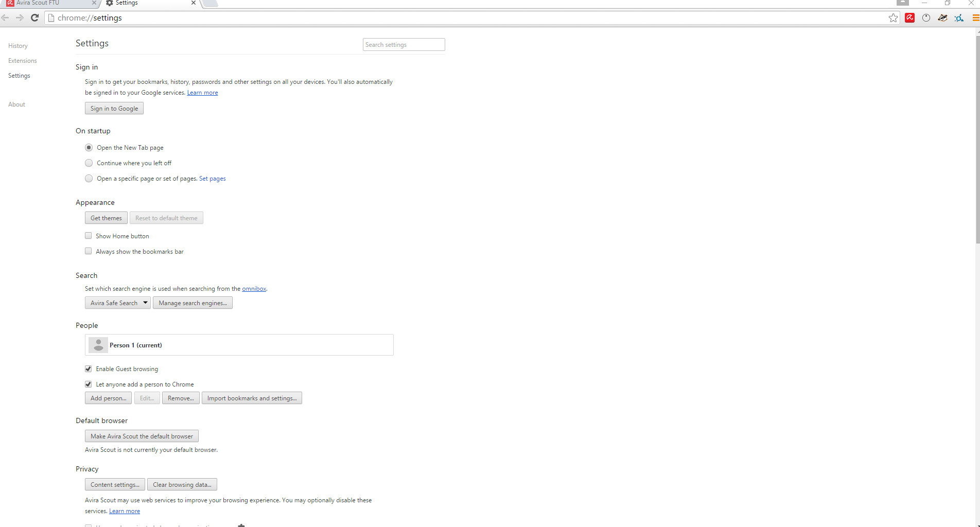
Task: Go to History in the sidebar
Action: [x=18, y=46]
